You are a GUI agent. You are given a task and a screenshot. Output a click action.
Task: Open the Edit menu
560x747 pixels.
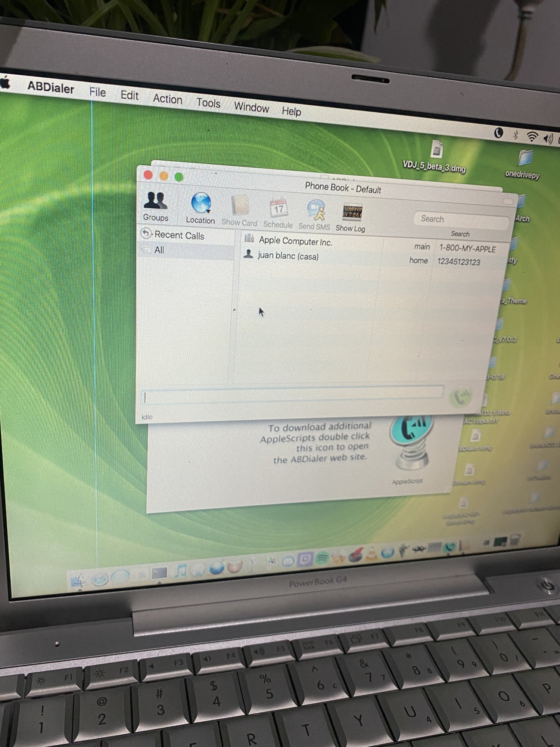(130, 95)
